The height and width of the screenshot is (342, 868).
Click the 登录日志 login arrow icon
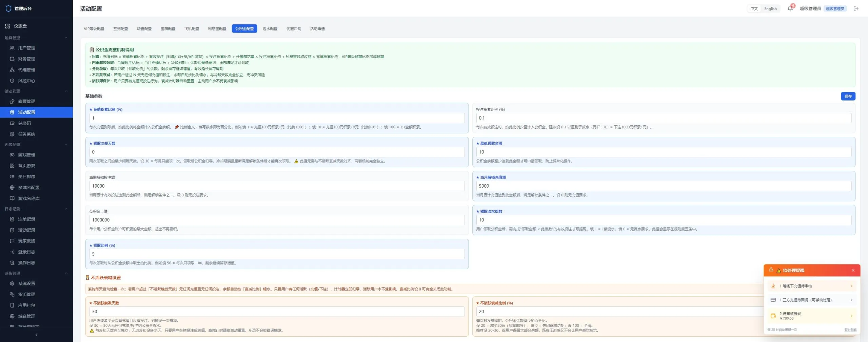(12, 252)
